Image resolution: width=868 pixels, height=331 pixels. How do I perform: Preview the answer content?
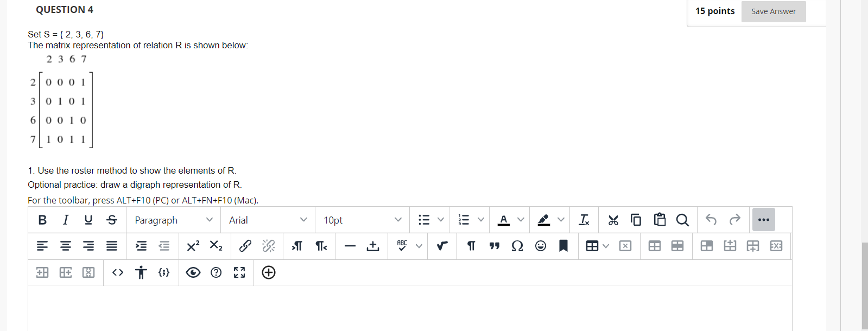coord(193,272)
